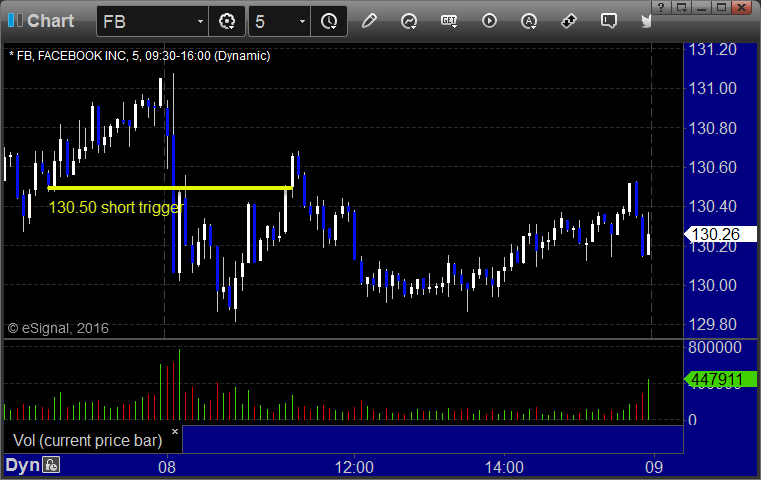Select the 130.50 short trigger text
Screen dimensions: 761x480
pyautogui.click(x=116, y=207)
